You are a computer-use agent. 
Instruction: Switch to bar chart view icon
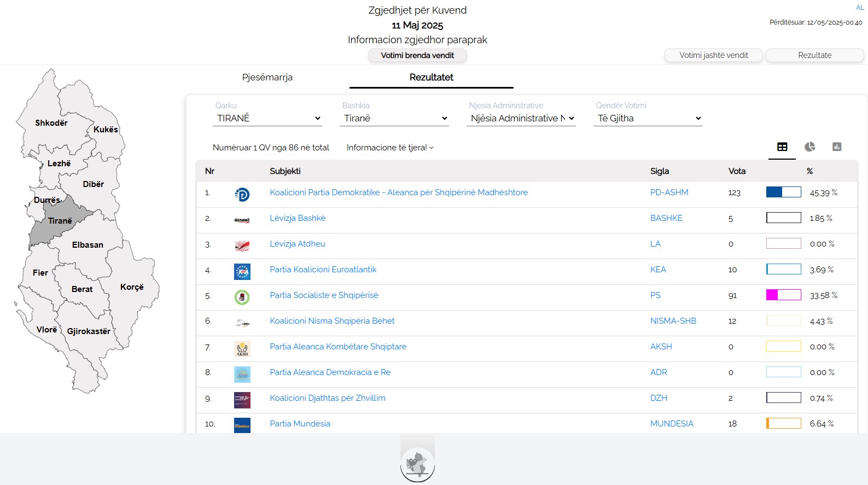[x=837, y=147]
